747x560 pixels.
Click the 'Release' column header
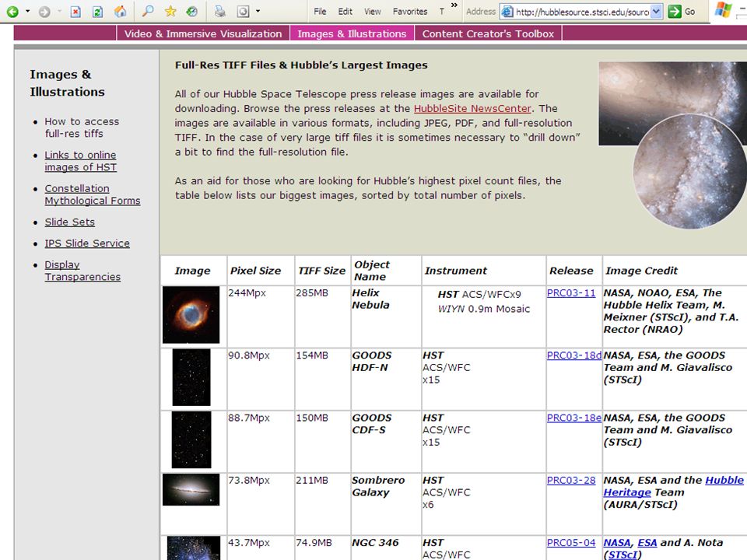tap(571, 271)
